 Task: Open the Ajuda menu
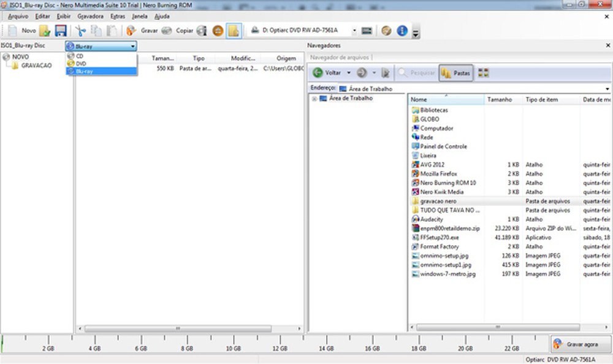[x=162, y=17]
